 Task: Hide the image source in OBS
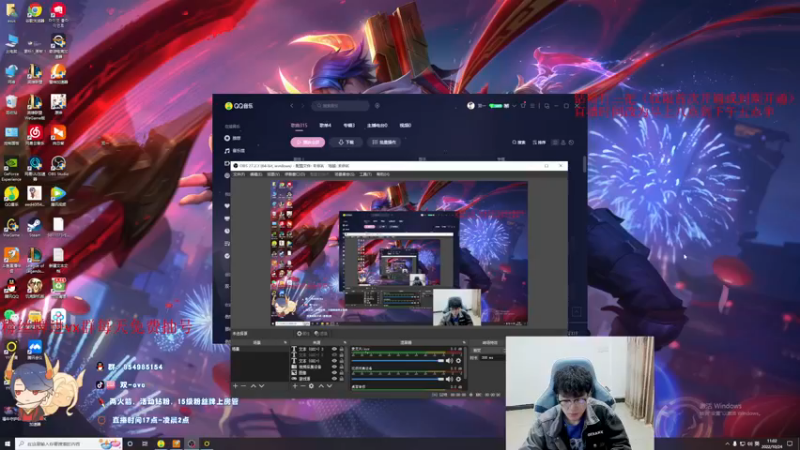(x=334, y=372)
